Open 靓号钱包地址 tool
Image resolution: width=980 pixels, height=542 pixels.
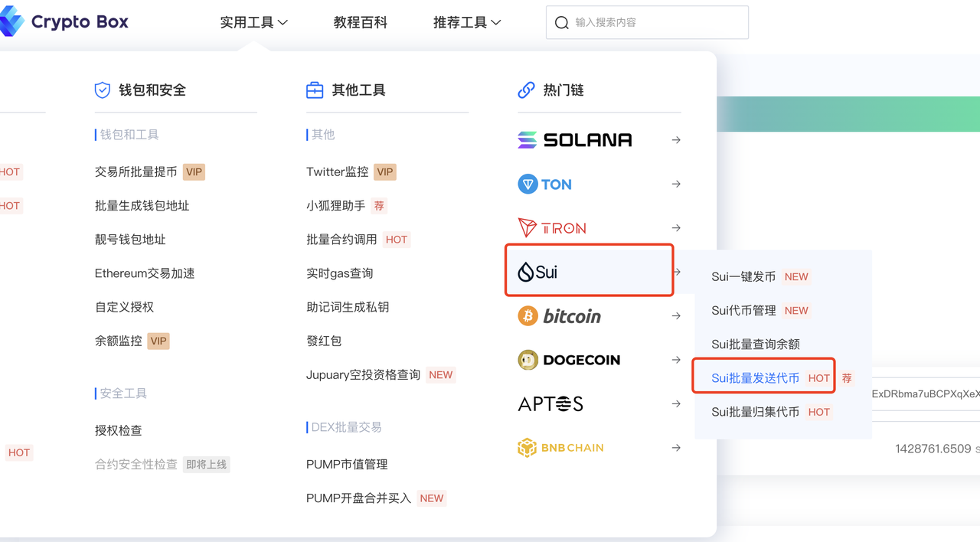pos(130,240)
